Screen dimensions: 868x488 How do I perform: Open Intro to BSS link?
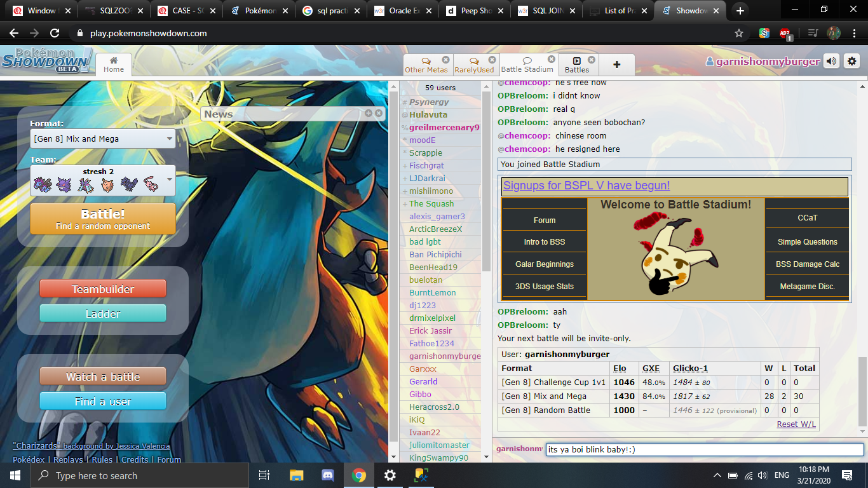(545, 241)
